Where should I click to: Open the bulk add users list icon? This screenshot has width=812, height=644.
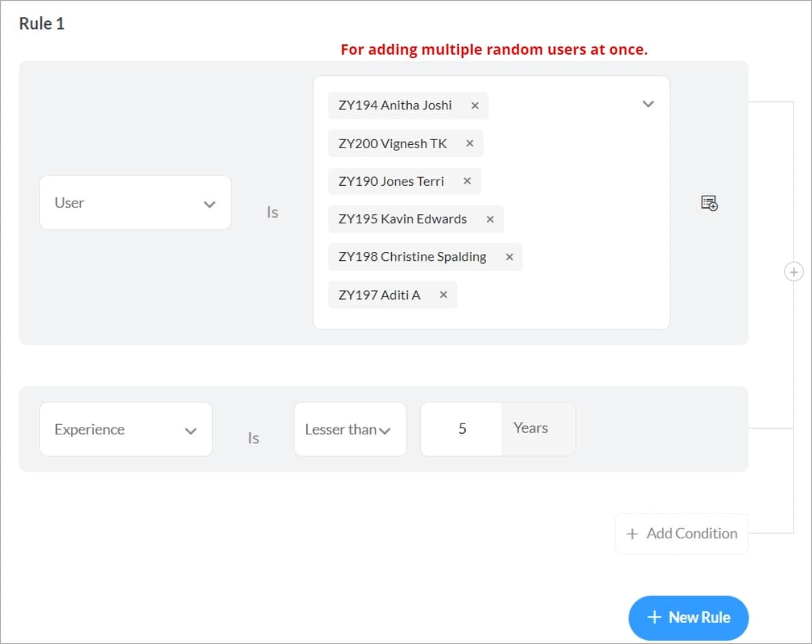(709, 203)
